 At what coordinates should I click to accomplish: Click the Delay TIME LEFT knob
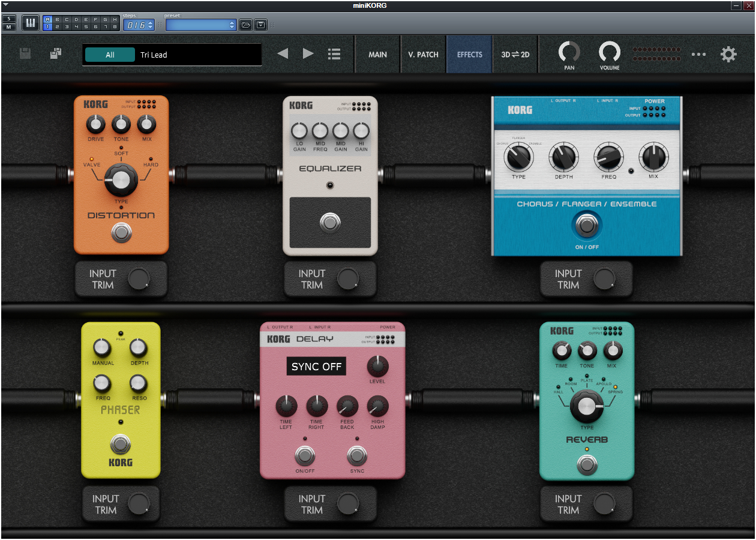tap(286, 406)
